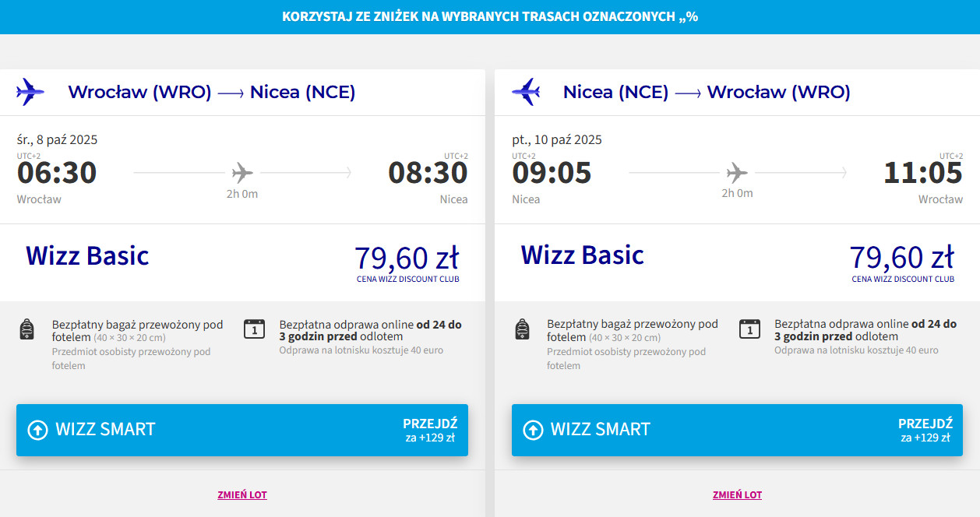The width and height of the screenshot is (980, 517).
Task: Click the gray plane icon between 09:05 and 11:05
Action: click(737, 172)
